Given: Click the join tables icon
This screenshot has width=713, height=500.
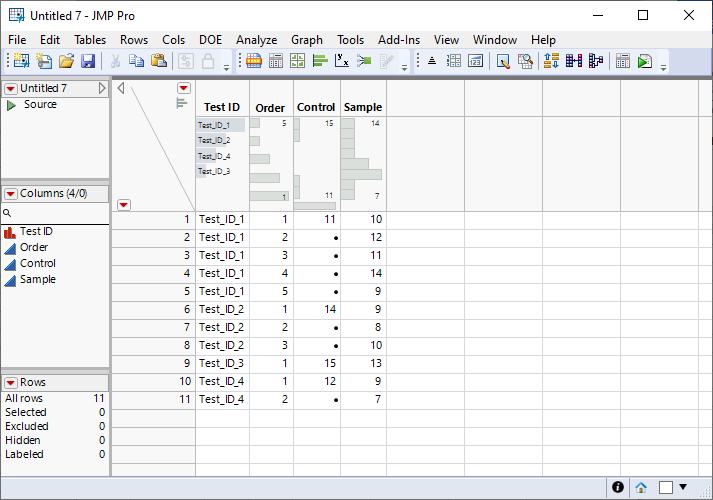Looking at the screenshot, I should 574,61.
